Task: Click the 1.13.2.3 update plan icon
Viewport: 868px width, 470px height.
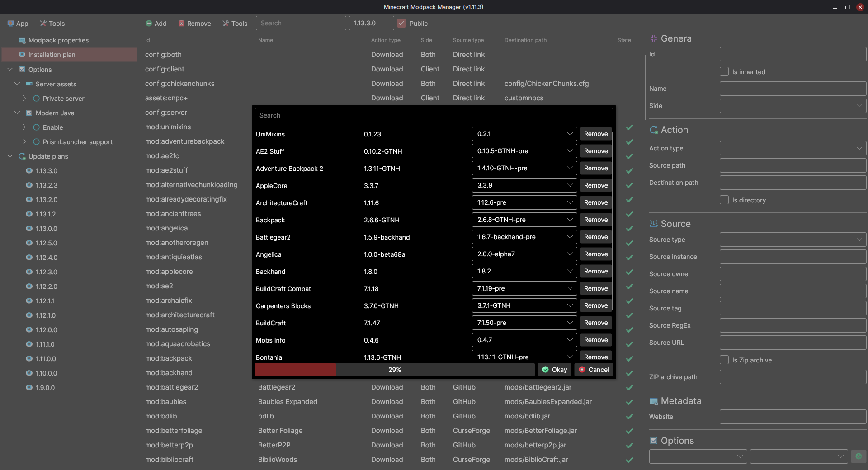Action: [29, 185]
